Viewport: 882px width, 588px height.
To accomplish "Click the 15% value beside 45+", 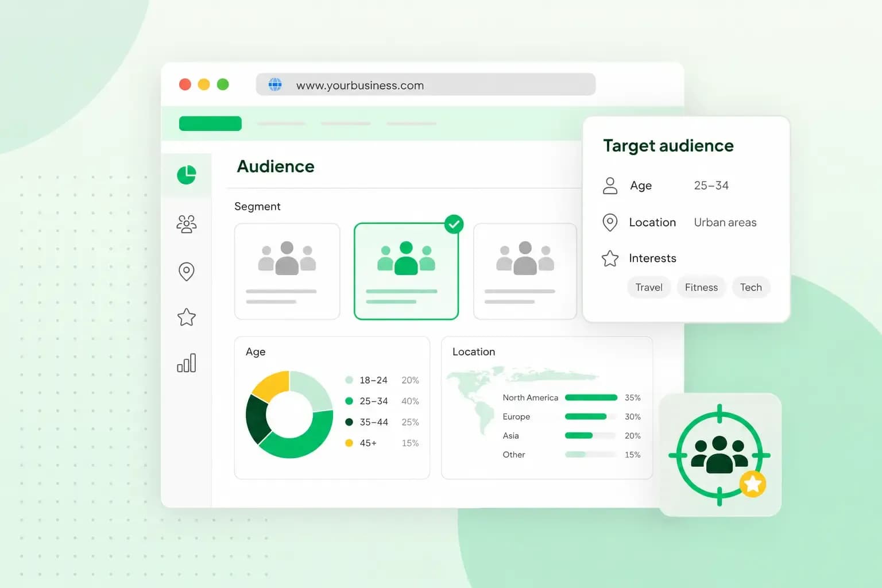I will (410, 443).
